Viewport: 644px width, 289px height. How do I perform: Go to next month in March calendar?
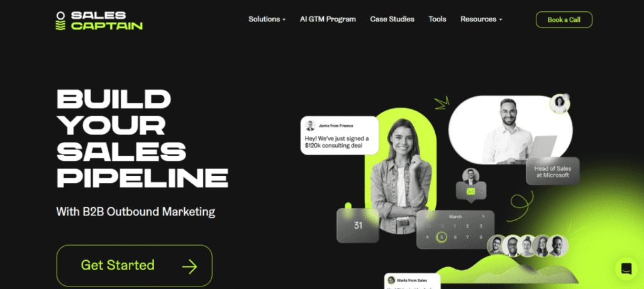(x=483, y=216)
